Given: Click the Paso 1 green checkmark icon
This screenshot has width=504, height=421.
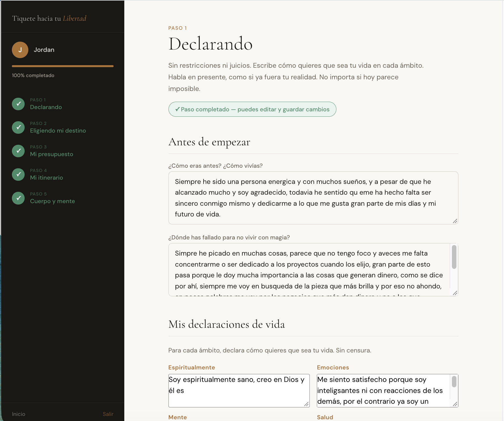Looking at the screenshot, I should click(x=18, y=104).
